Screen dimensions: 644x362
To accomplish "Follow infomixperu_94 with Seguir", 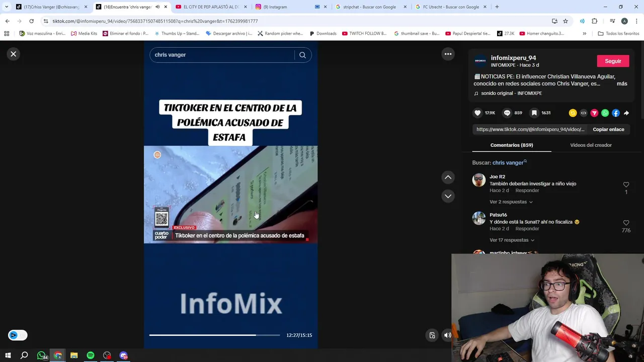I will click(613, 61).
